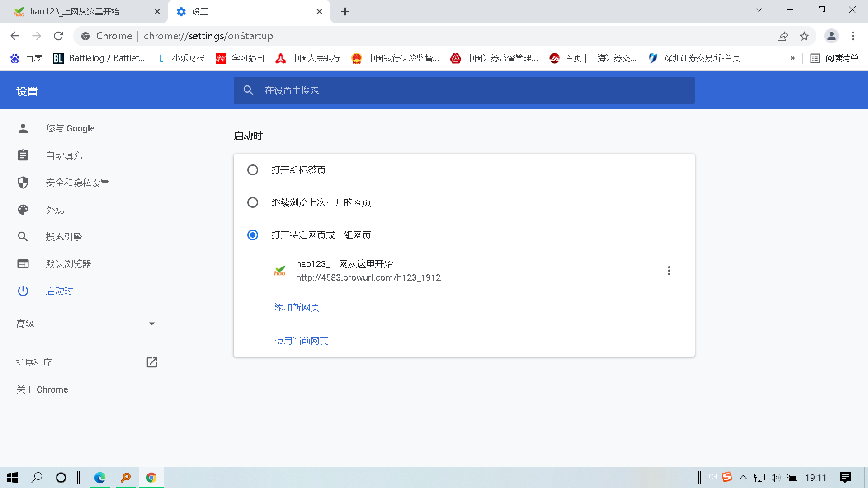The width and height of the screenshot is (868, 488).
Task: Click the share page icon in address bar
Action: coord(783,36)
